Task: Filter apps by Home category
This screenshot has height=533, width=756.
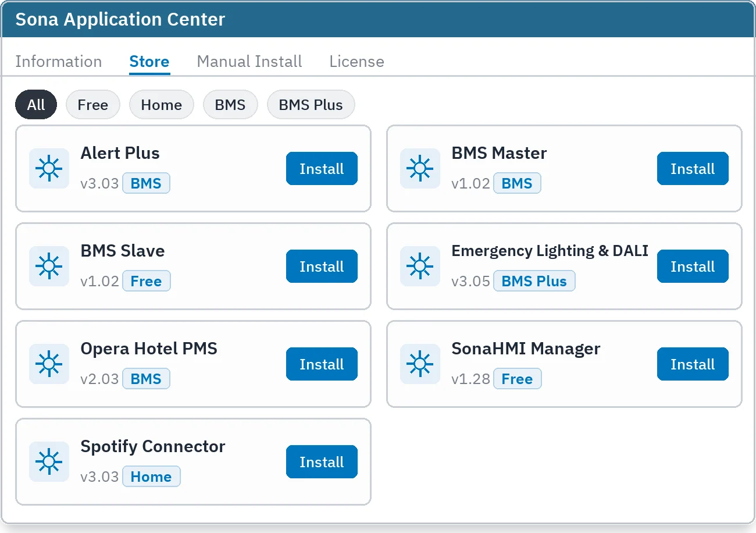Action: (162, 105)
